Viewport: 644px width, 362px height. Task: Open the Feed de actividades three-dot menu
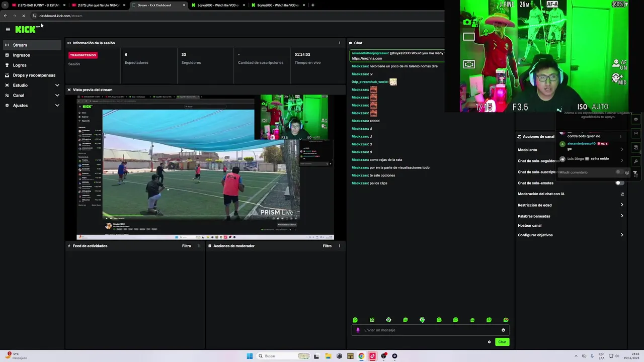199,246
